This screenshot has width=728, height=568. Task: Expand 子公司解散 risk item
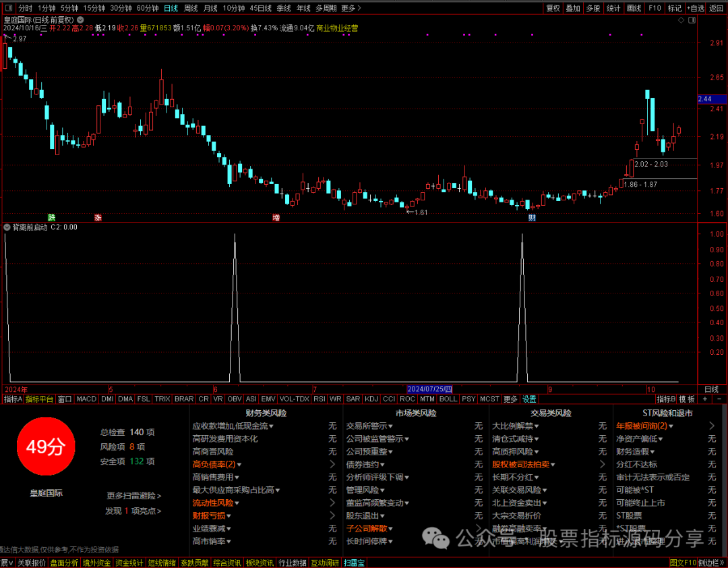pos(369,528)
